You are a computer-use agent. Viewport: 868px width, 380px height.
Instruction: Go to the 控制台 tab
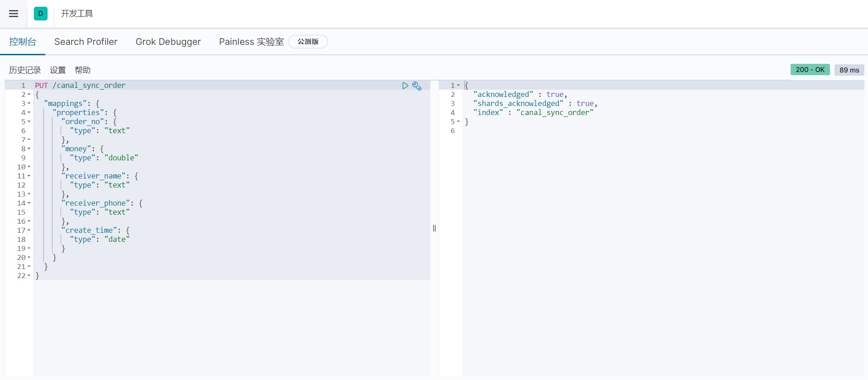(x=22, y=42)
